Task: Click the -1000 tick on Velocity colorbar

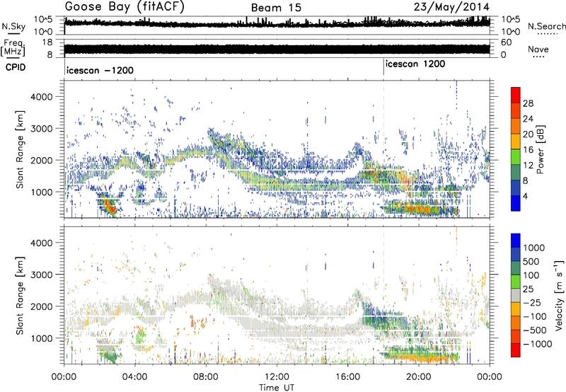Action: tap(538, 344)
